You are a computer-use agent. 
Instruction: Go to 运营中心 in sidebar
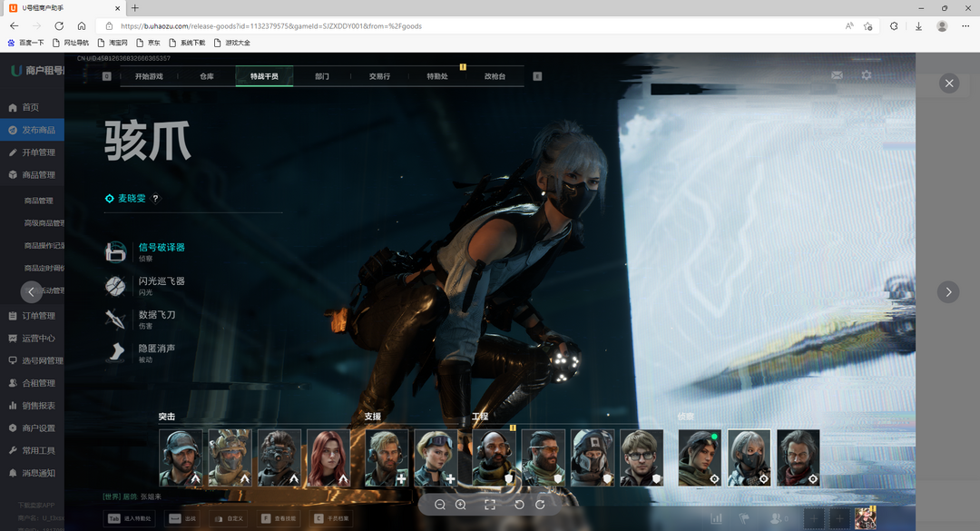tap(32, 339)
